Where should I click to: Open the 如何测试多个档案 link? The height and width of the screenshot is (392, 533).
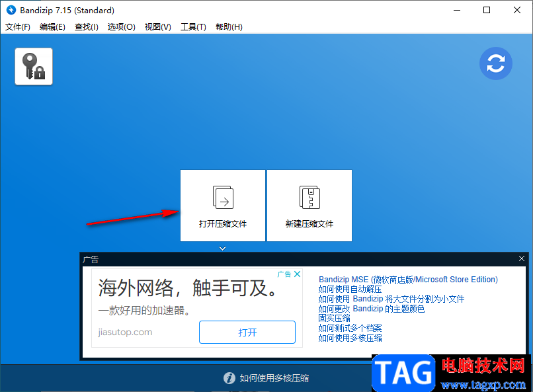[x=350, y=328]
